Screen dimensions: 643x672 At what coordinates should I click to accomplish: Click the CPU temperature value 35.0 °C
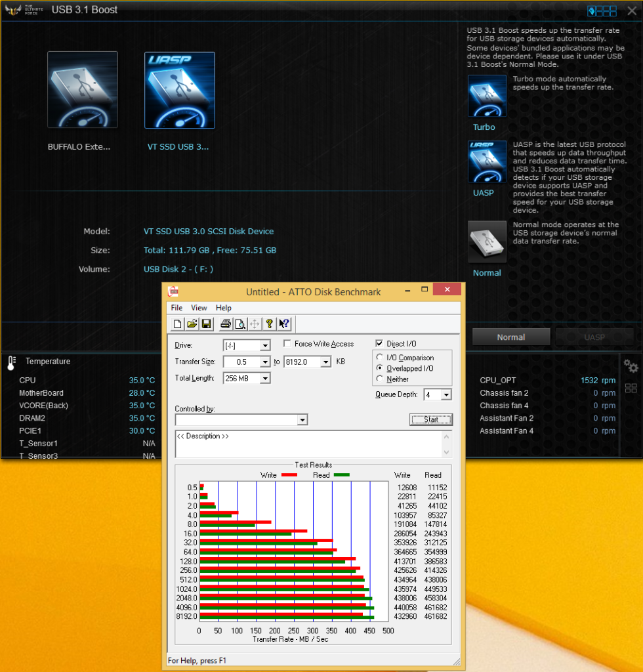(142, 380)
